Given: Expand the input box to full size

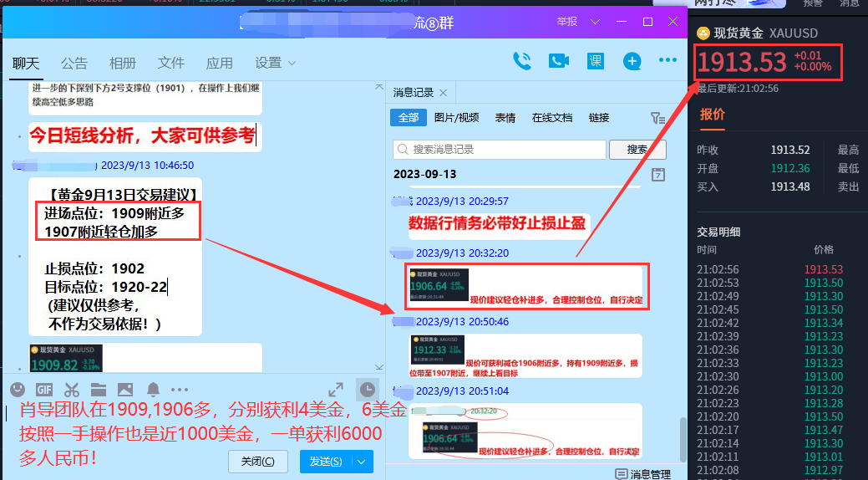Looking at the screenshot, I should click(x=336, y=390).
